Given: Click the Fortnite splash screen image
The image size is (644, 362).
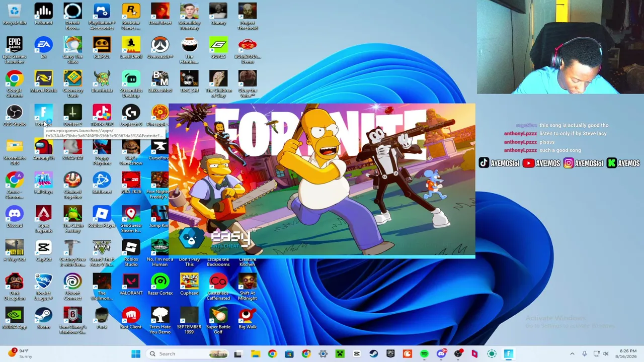Looking at the screenshot, I should (x=322, y=181).
